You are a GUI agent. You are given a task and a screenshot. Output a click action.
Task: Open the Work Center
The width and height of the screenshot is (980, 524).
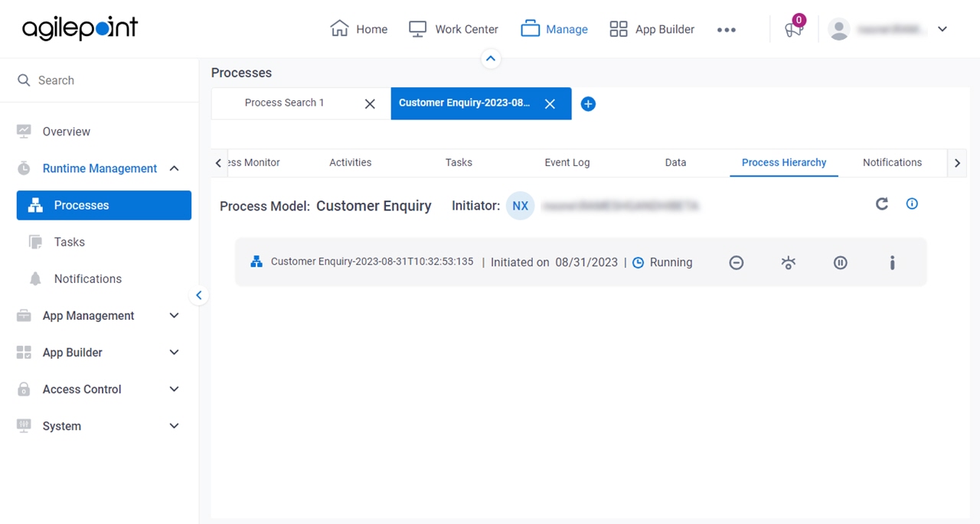tap(453, 29)
